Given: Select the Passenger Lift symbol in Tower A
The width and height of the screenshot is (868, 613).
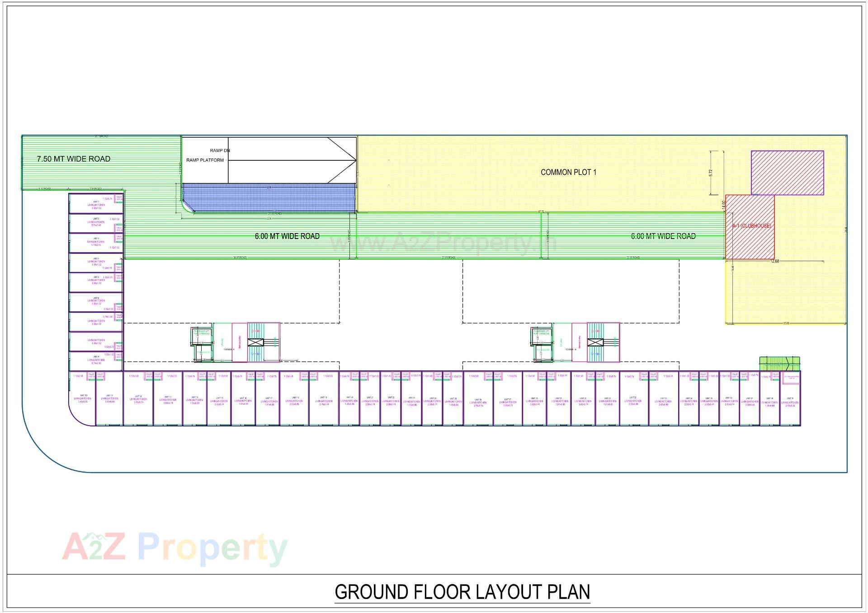Looking at the screenshot, I should 202,336.
